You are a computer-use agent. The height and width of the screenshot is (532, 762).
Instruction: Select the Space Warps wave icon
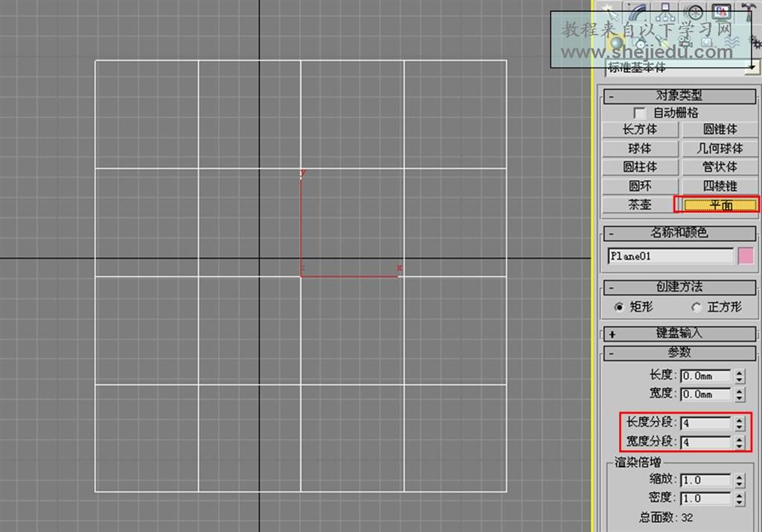click(731, 42)
